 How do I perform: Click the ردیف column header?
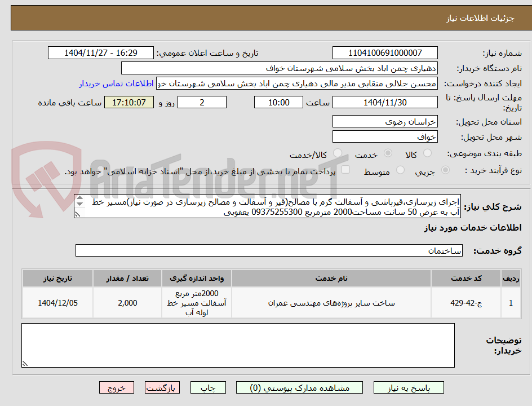click(511, 279)
